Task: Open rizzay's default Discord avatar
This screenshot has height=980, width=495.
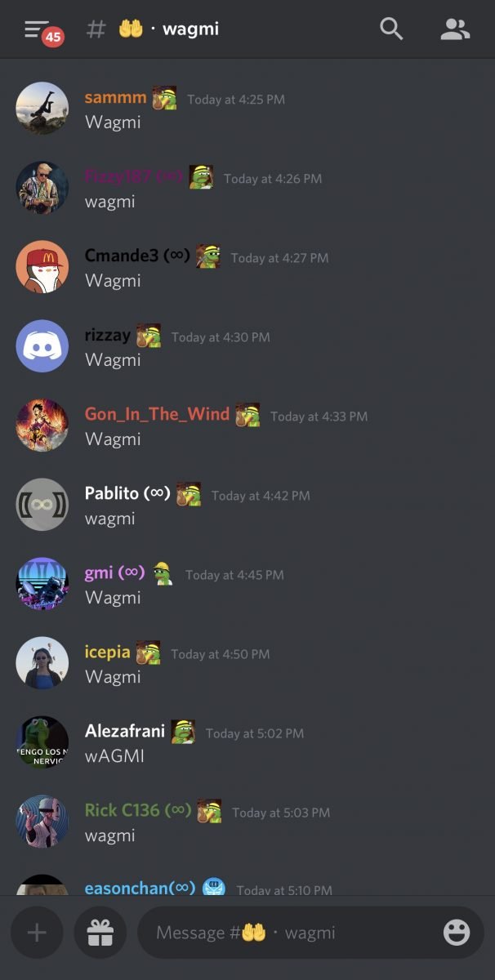Action: (x=42, y=345)
